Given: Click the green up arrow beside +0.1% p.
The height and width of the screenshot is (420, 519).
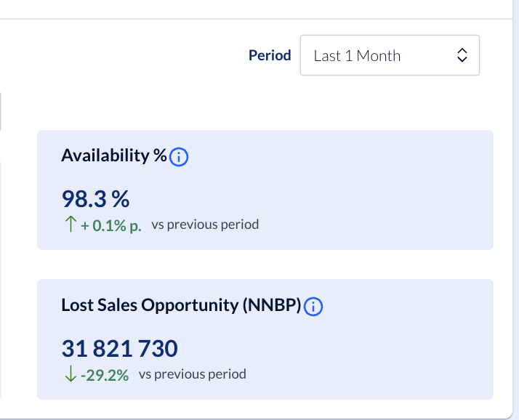Looking at the screenshot, I should 70,225.
